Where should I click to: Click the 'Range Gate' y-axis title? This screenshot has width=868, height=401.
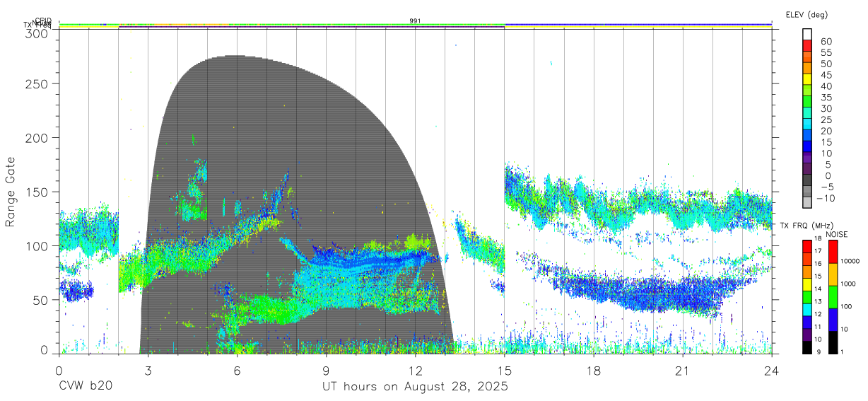click(11, 192)
